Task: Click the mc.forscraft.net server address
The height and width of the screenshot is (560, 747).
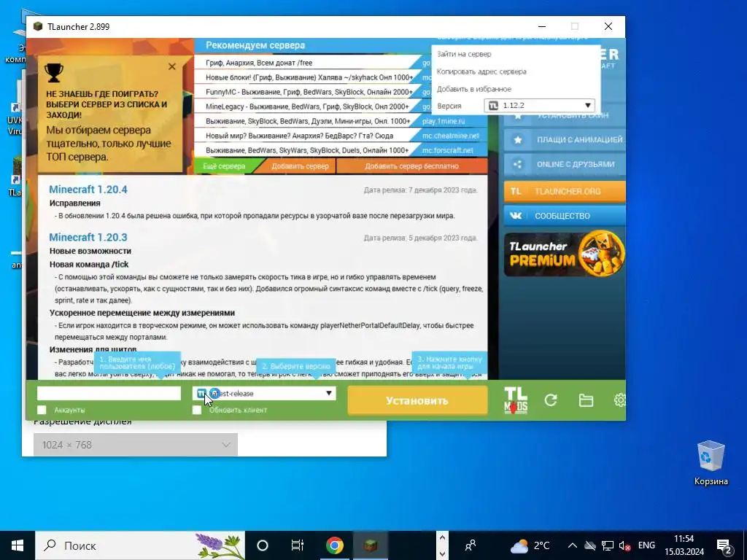Action: 447,150
